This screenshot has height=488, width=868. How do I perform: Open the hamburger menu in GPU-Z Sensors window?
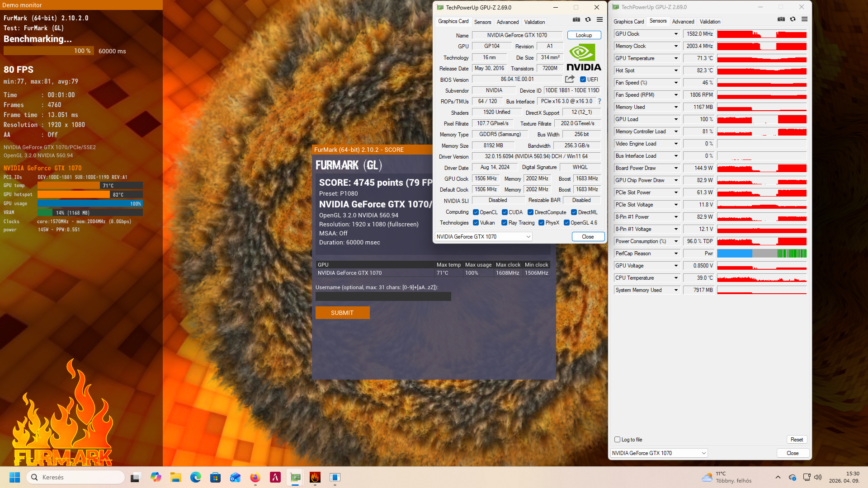[804, 19]
